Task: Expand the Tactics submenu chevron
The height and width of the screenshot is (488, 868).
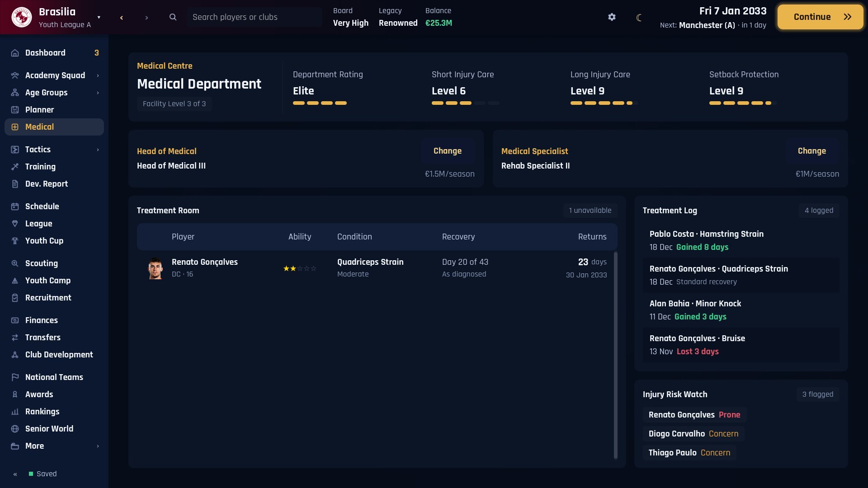Action: [x=98, y=150]
